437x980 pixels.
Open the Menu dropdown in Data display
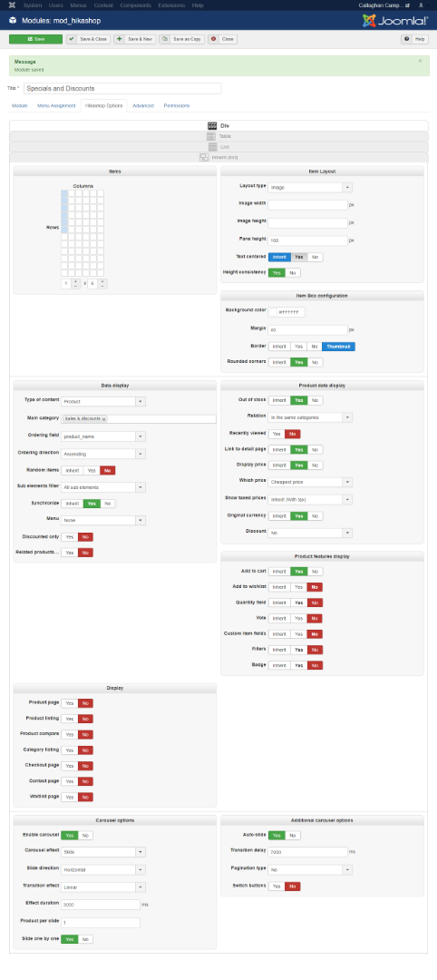coord(103,520)
